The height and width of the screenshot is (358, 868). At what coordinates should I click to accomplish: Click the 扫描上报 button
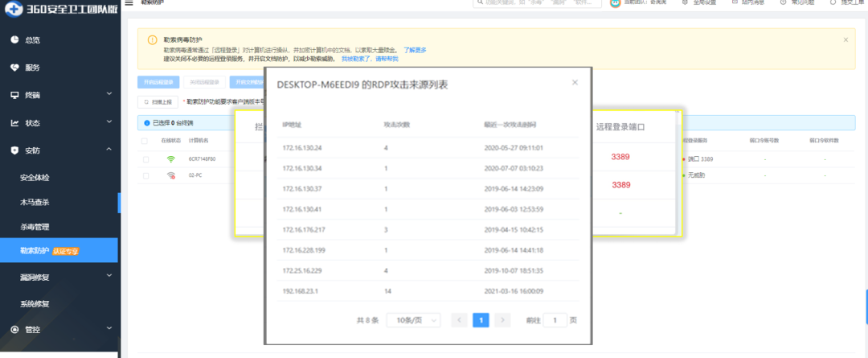(x=158, y=102)
